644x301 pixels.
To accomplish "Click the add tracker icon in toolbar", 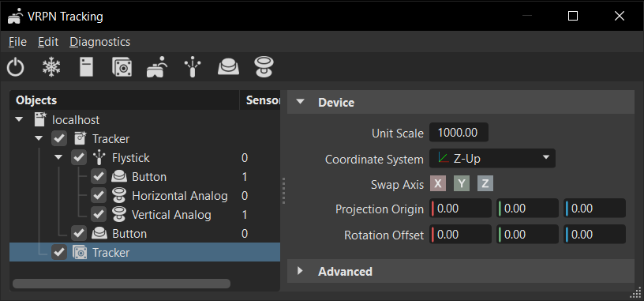I will click(x=122, y=67).
